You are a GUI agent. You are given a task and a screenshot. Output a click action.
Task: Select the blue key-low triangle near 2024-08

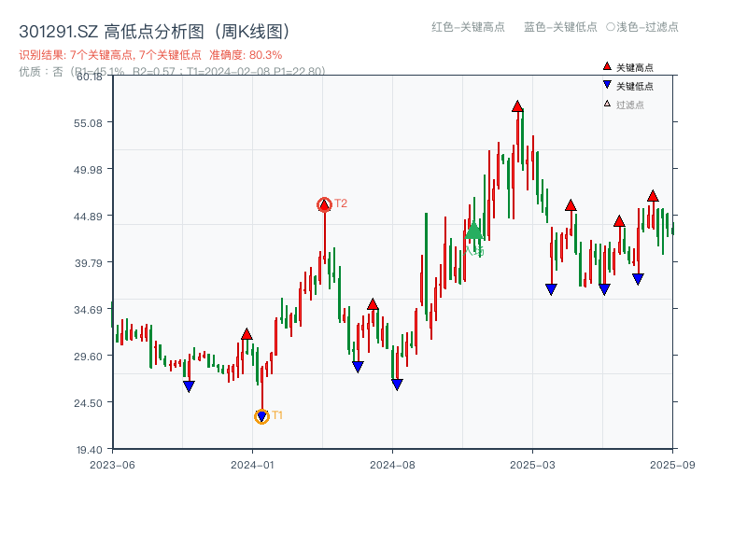pos(397,383)
